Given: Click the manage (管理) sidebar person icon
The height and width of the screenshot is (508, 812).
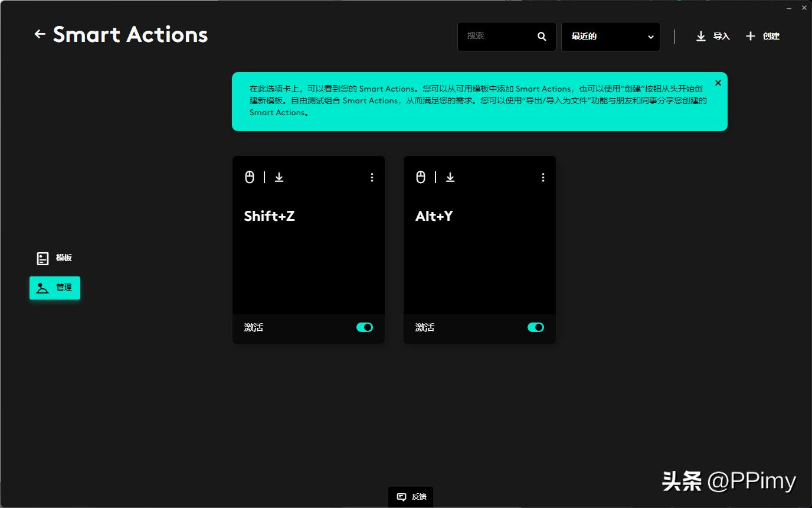Looking at the screenshot, I should pyautogui.click(x=42, y=288).
